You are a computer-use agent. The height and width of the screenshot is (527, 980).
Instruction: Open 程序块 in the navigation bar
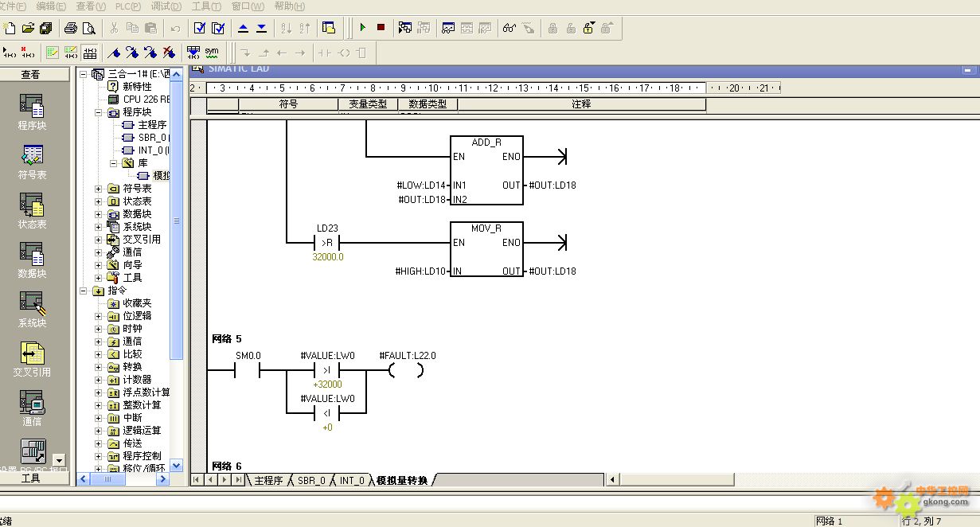coord(33,112)
